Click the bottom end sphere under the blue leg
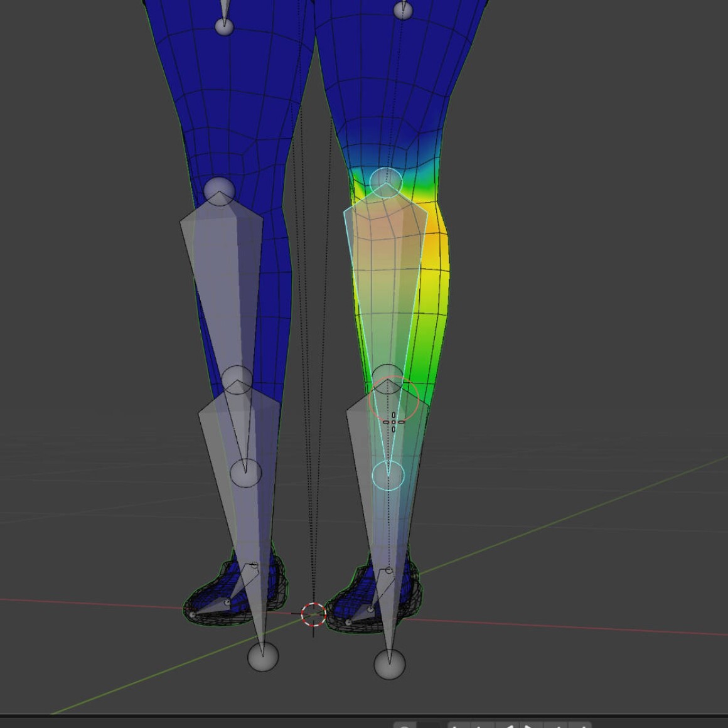This screenshot has height=728, width=728. pyautogui.click(x=263, y=656)
